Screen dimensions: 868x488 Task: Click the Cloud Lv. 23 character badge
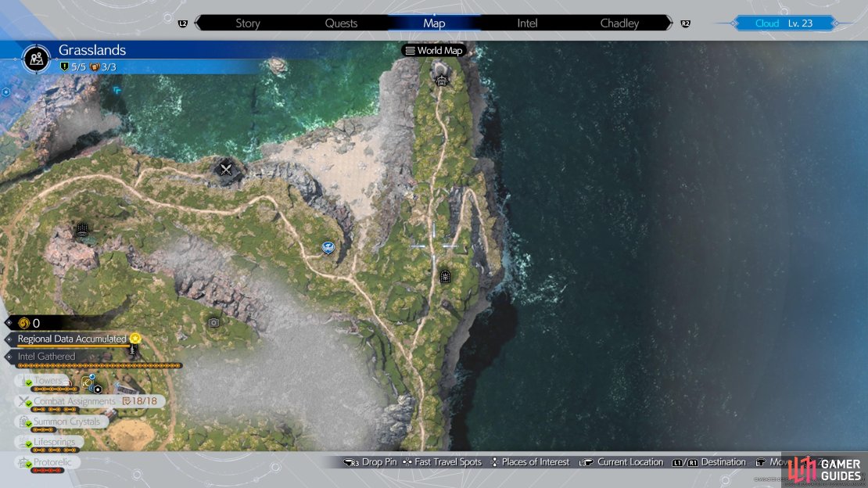point(784,23)
